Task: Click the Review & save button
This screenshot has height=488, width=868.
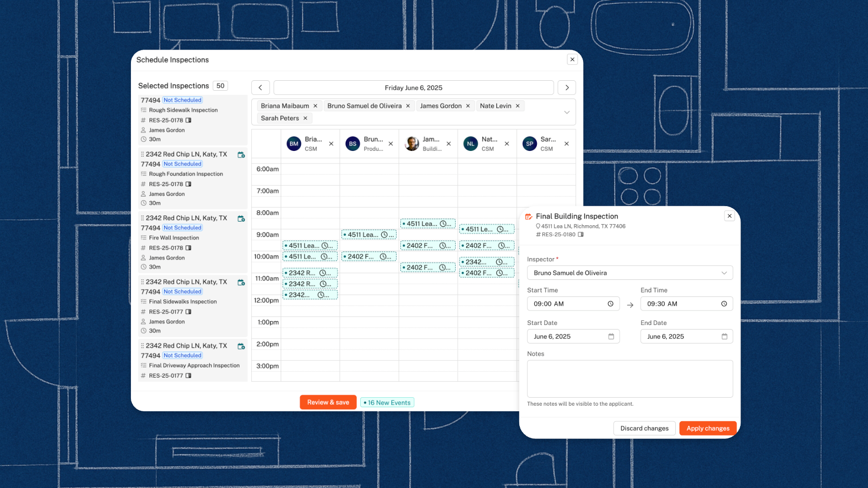Action: (328, 402)
